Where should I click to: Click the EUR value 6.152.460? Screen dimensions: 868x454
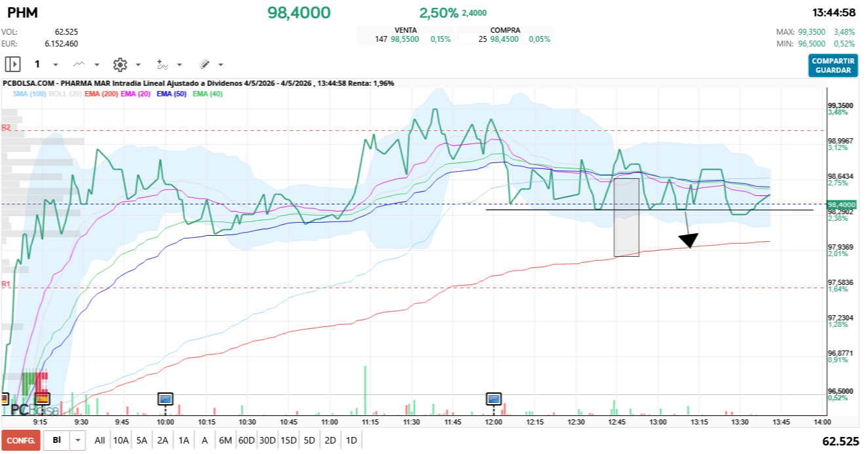(62, 44)
